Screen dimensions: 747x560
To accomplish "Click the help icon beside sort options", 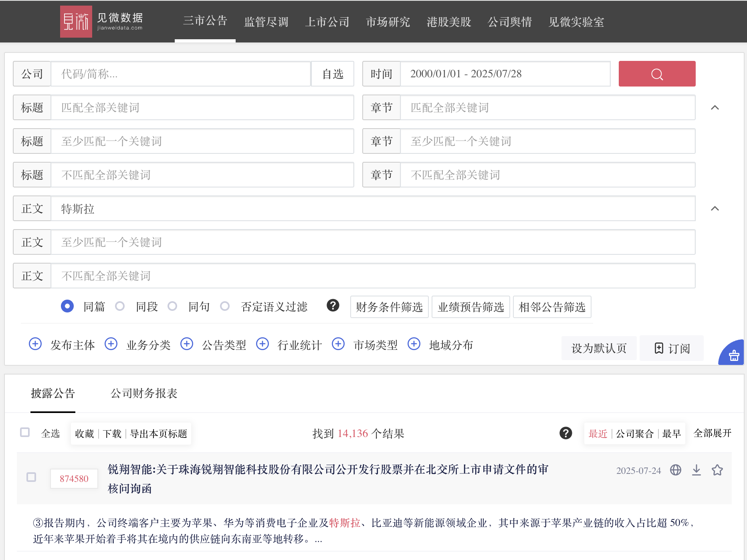I will 565,433.
